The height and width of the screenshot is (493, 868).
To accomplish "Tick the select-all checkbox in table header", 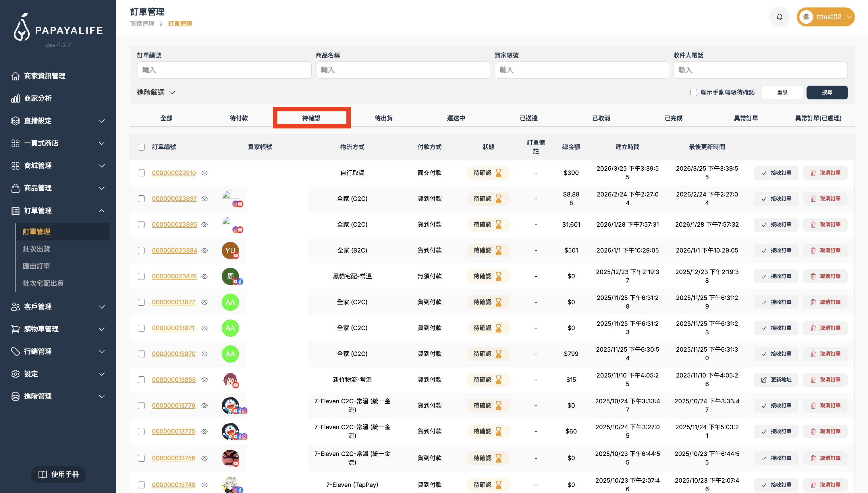I will (141, 147).
